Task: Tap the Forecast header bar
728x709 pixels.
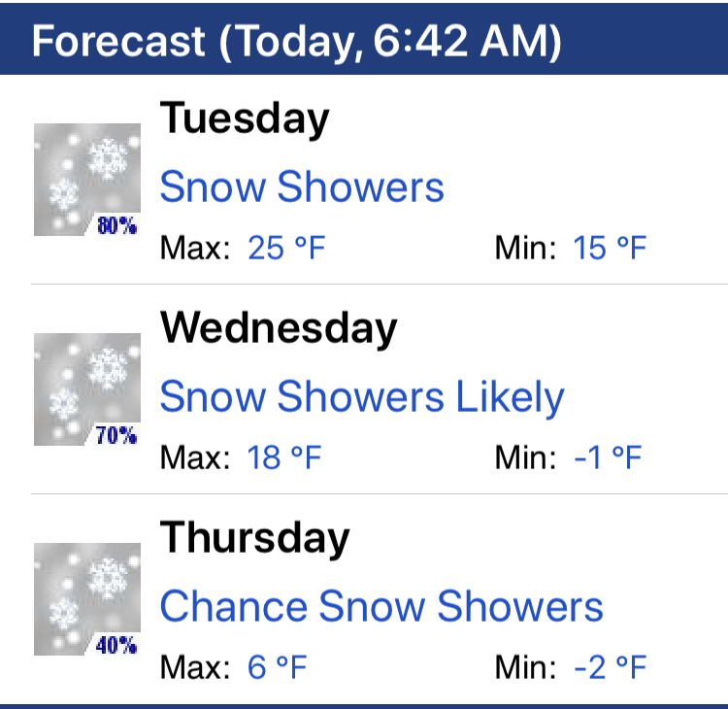Action: 364,39
